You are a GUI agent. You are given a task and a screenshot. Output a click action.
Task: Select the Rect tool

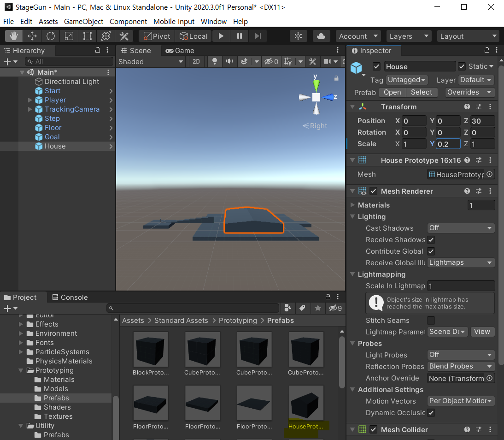coord(88,36)
